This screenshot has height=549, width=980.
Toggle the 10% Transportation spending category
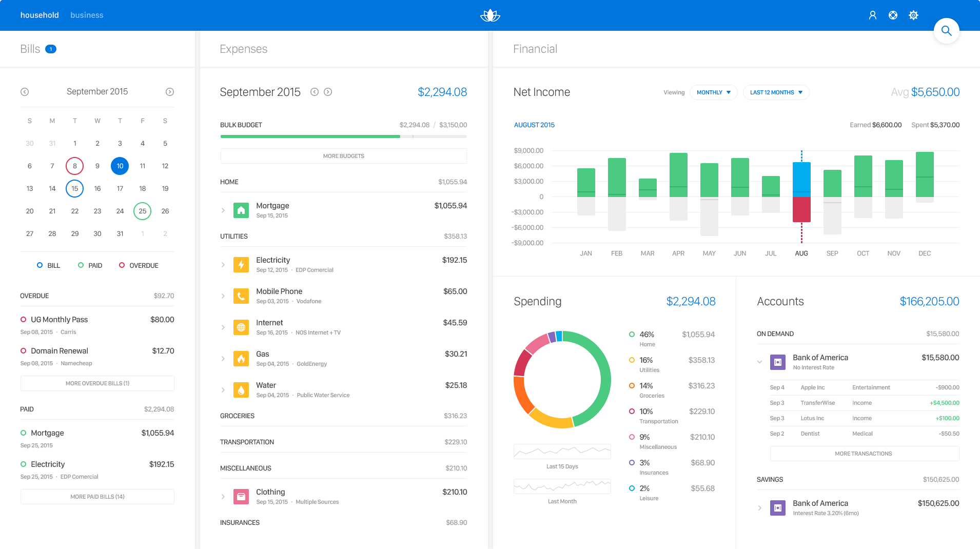coord(672,416)
